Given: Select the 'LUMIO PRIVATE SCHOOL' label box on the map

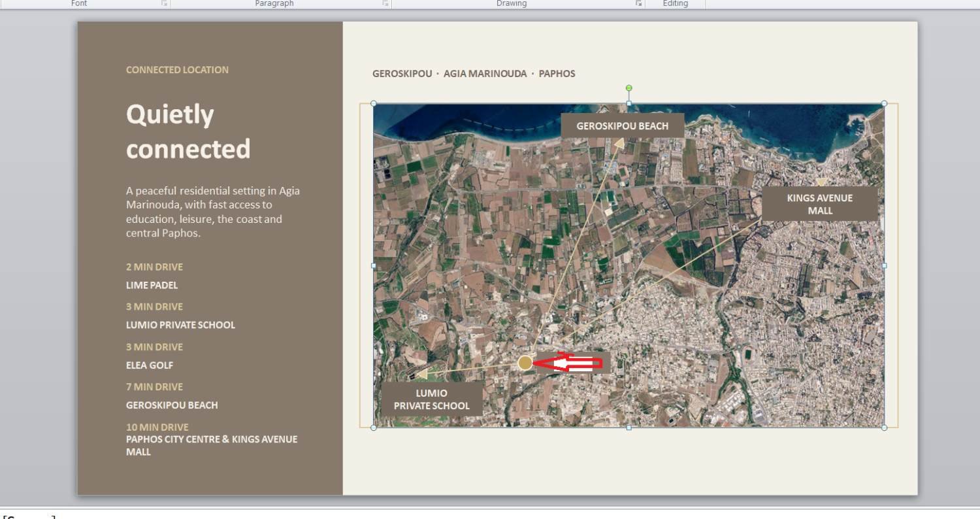Looking at the screenshot, I should point(431,399).
